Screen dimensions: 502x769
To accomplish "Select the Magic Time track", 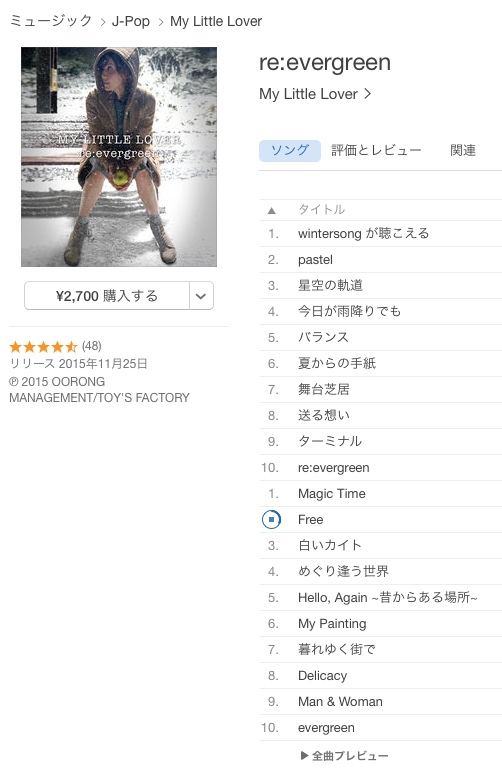I will pos(380,493).
